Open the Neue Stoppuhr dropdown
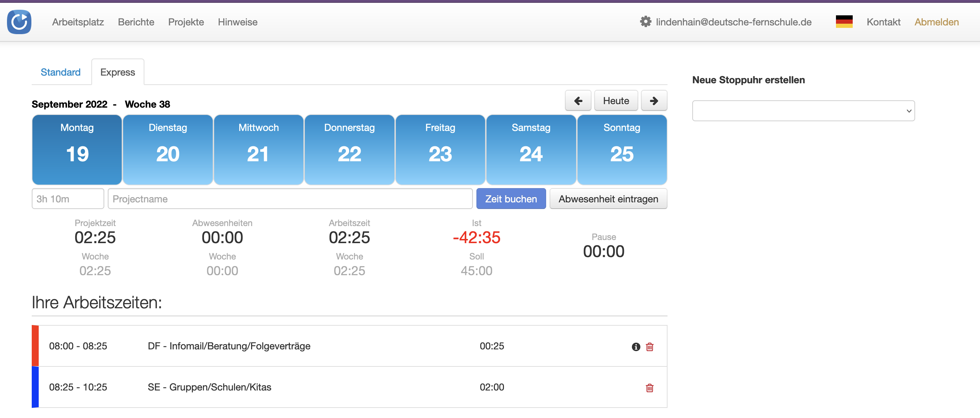 click(803, 111)
